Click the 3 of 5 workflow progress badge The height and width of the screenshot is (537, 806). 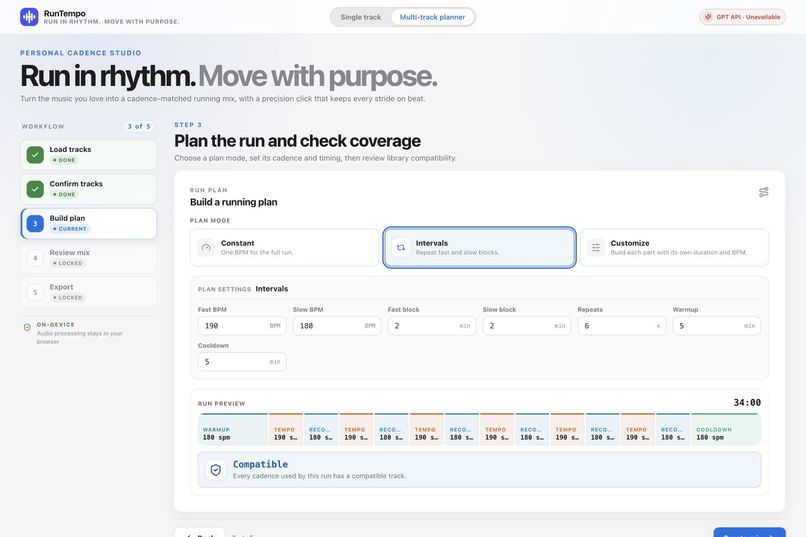click(x=139, y=126)
